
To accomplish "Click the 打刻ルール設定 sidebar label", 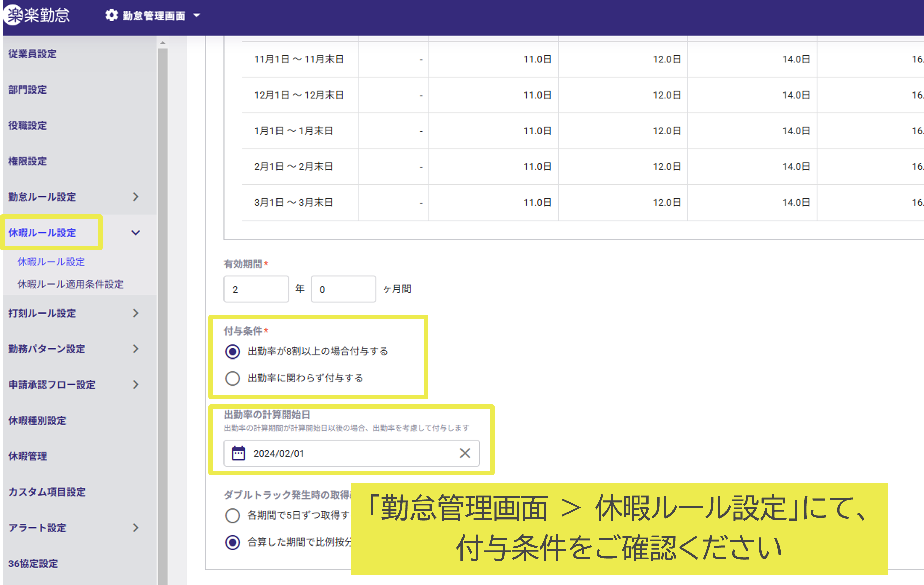I will tap(42, 313).
